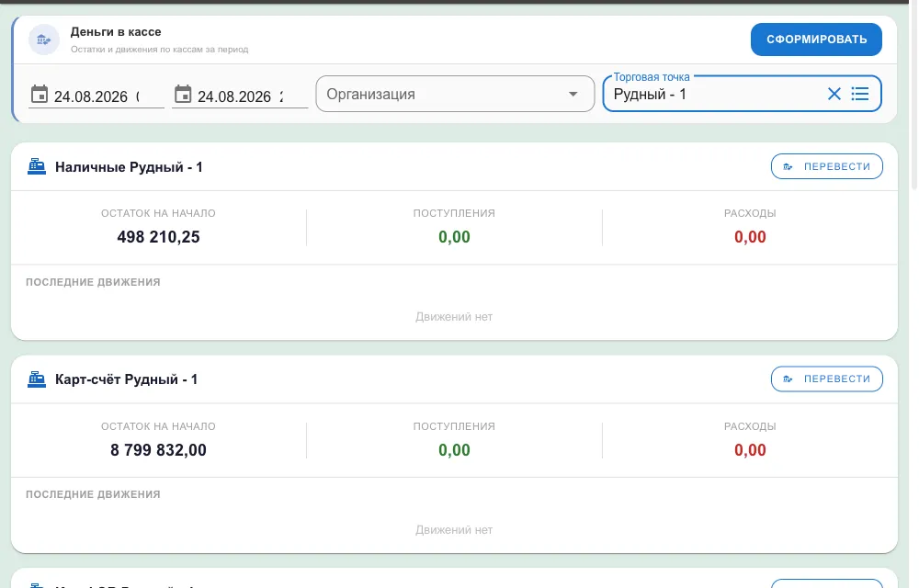
Task: Click the Расходы value in Карт-счёт card
Action: [x=750, y=450]
